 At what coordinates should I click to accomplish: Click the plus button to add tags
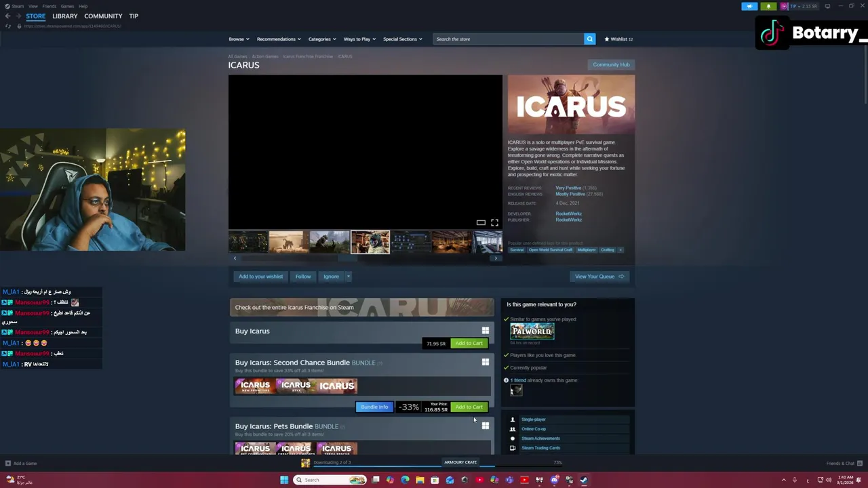[x=620, y=250]
